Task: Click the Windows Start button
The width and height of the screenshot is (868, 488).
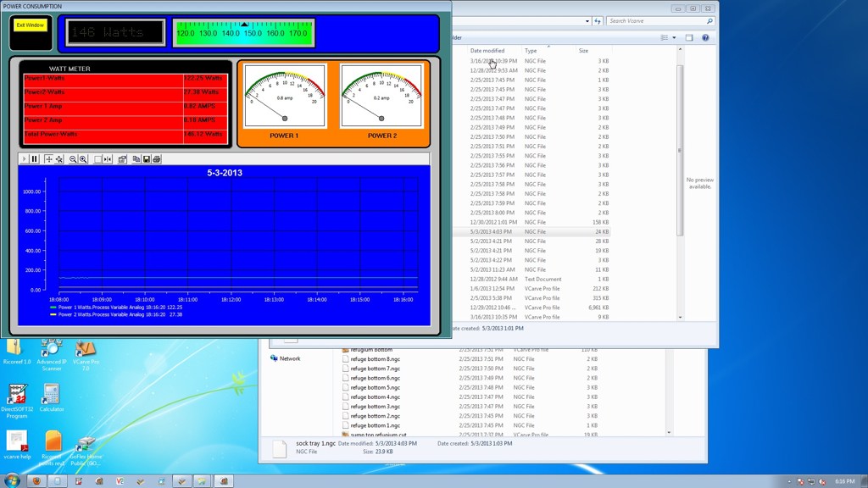Action: point(12,480)
